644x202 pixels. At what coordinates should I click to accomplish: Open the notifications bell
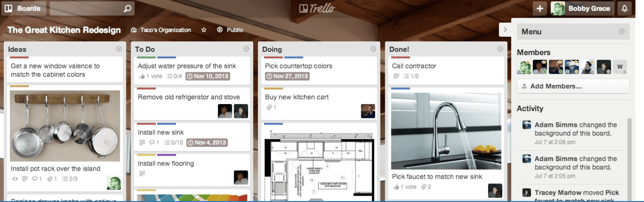coord(624,9)
